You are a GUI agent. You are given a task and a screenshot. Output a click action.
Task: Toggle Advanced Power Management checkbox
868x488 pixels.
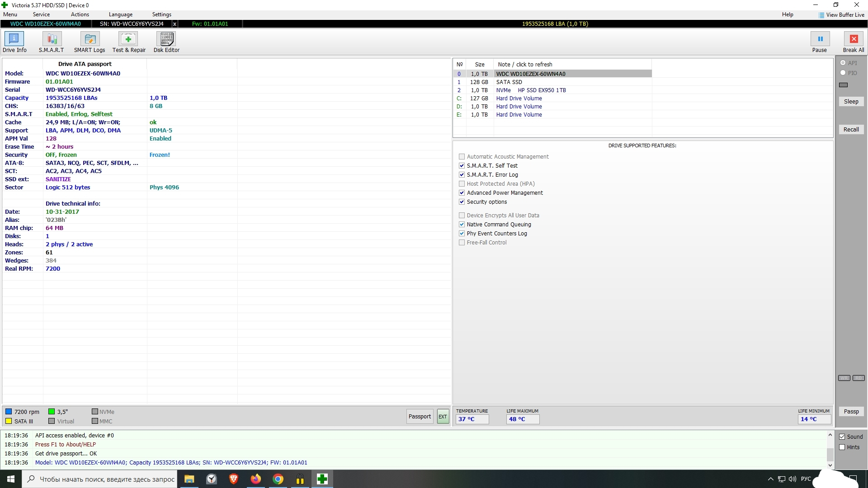point(462,193)
